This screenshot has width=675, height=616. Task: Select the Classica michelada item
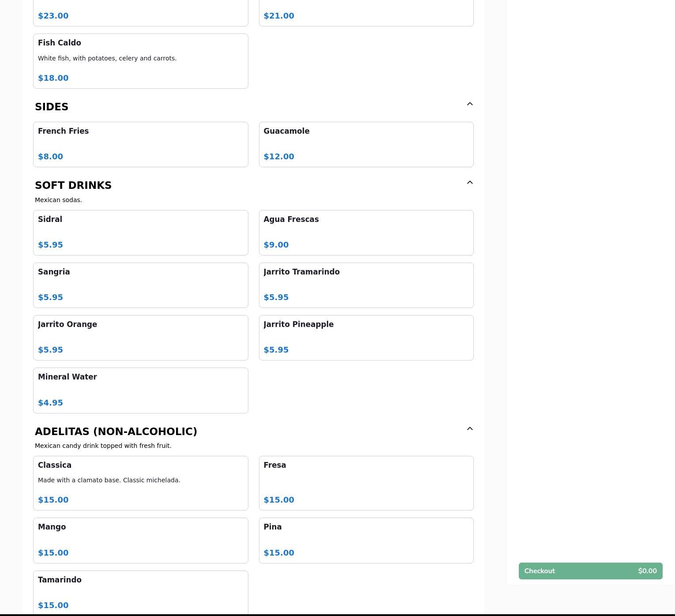tap(140, 483)
